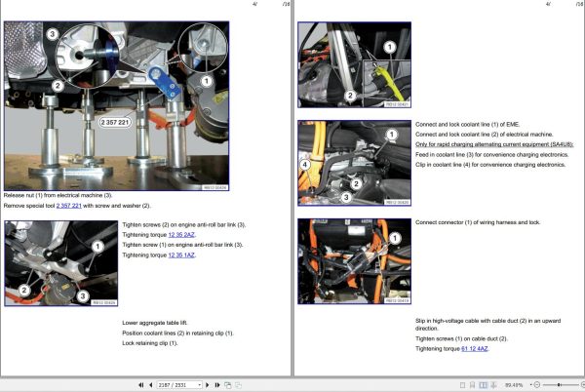Click 'Lock retaining clip (1).' text
The image size is (585, 392).
[149, 343]
